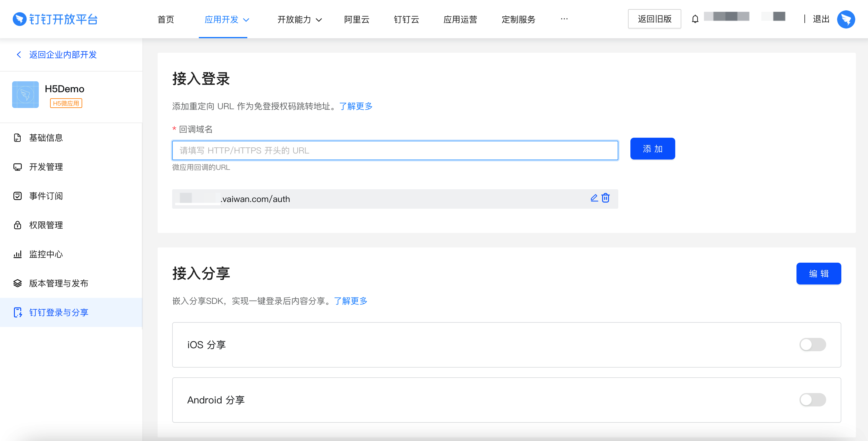Open 权限管理 lock item in sidebar
The width and height of the screenshot is (868, 441).
(46, 225)
